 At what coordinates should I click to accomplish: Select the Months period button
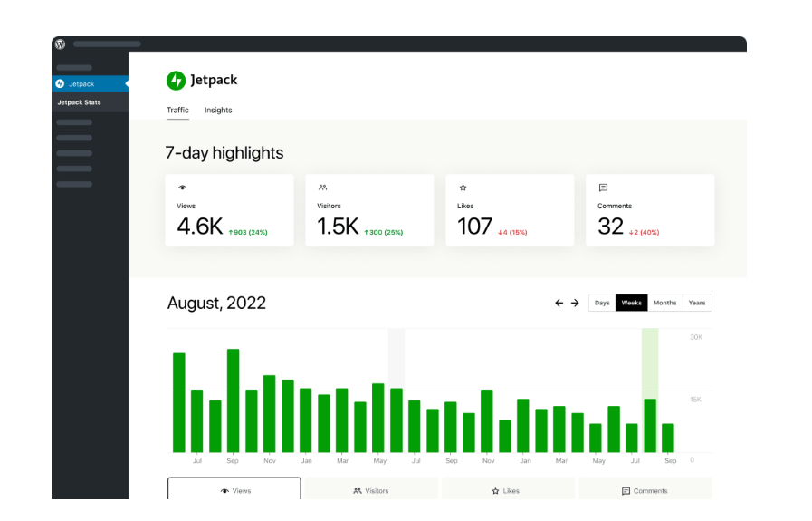pyautogui.click(x=665, y=303)
